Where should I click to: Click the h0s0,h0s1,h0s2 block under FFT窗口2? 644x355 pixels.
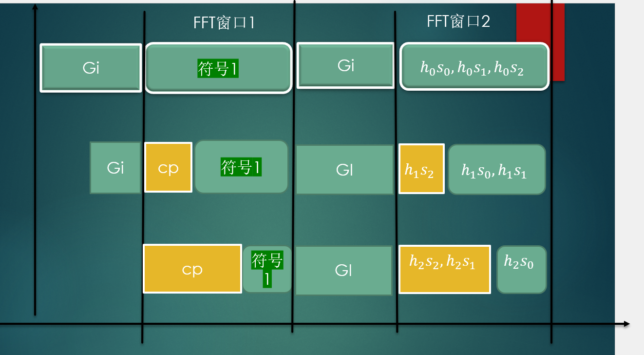[474, 67]
